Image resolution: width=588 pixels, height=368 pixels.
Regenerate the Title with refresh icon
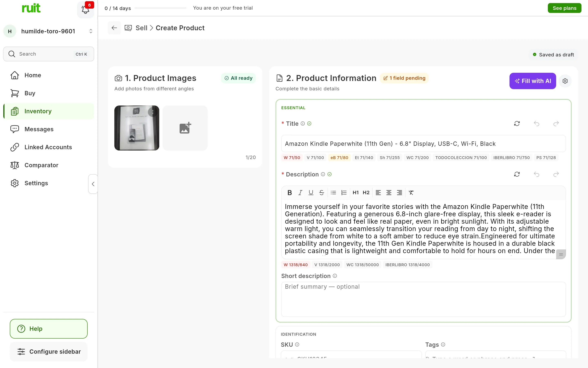click(x=517, y=124)
